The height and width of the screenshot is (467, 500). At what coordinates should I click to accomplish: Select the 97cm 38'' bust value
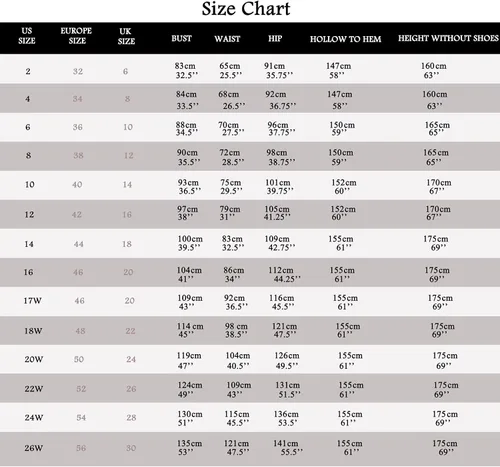click(187, 213)
